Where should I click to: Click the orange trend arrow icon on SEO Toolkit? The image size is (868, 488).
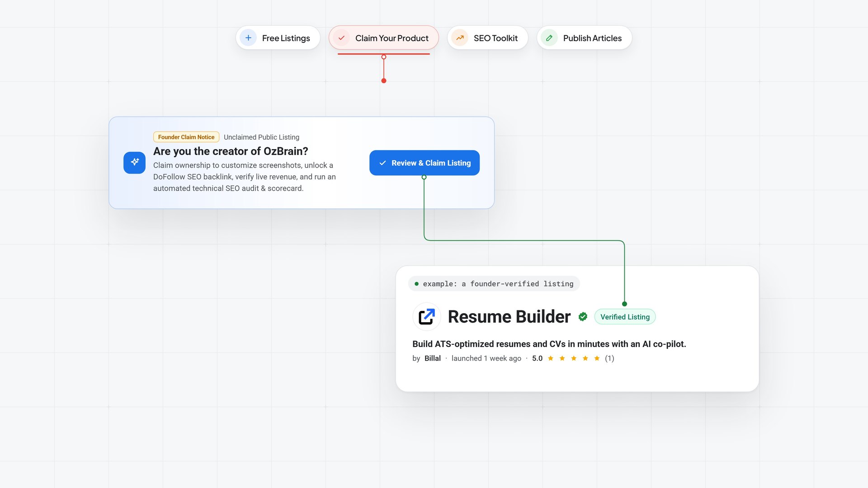click(460, 38)
